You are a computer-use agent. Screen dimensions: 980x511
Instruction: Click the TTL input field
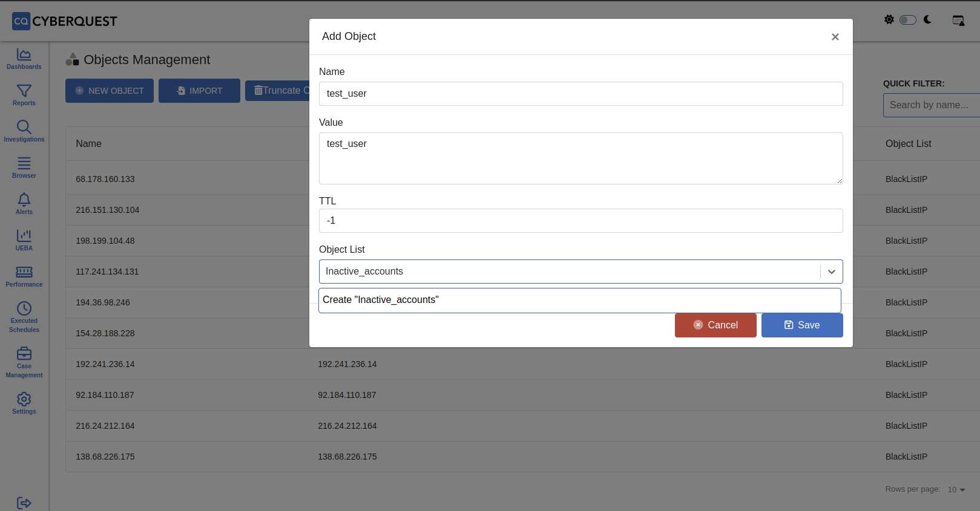(581, 221)
